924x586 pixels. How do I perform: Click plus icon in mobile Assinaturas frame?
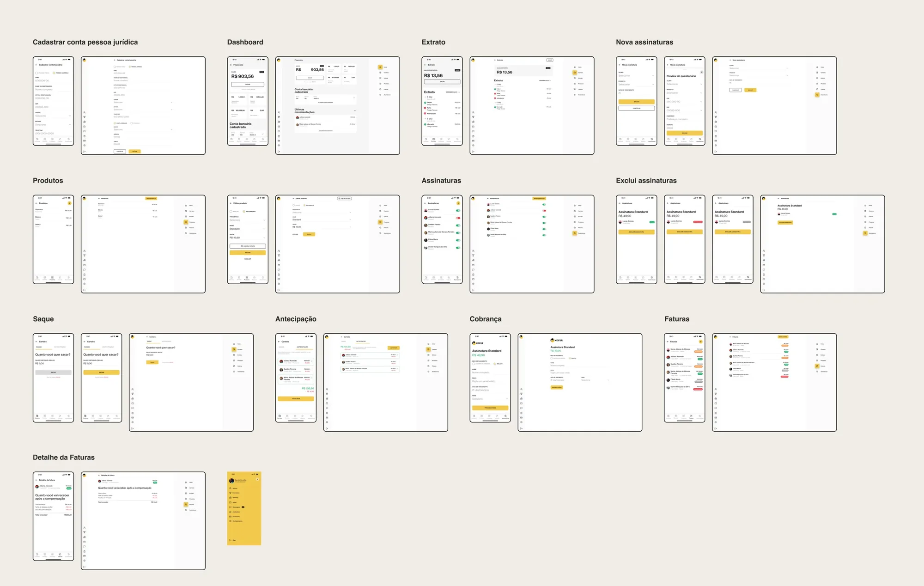coord(458,203)
